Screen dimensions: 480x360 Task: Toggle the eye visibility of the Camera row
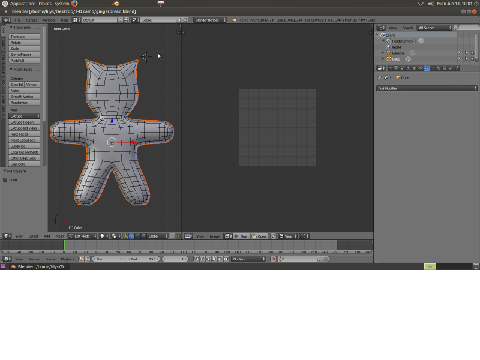click(460, 53)
